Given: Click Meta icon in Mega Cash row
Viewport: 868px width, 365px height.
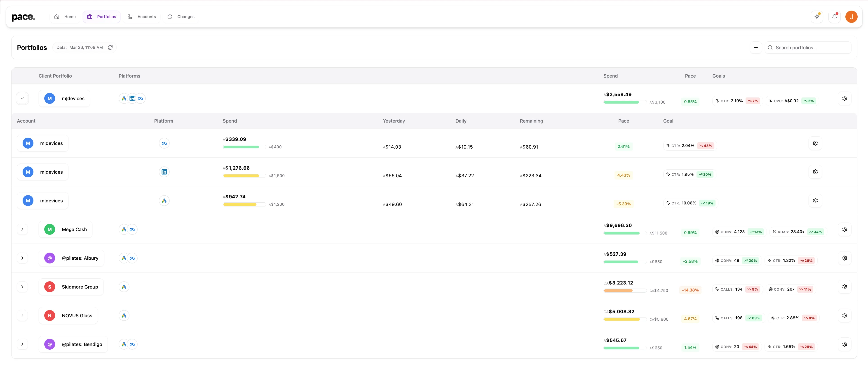Looking at the screenshot, I should click(132, 229).
